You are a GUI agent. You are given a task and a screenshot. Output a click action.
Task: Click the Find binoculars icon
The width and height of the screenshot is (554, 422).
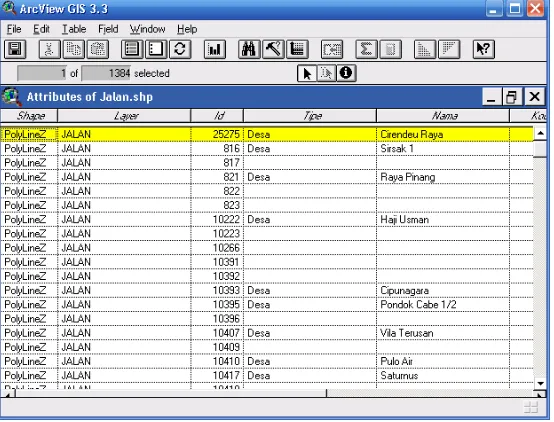click(x=249, y=49)
